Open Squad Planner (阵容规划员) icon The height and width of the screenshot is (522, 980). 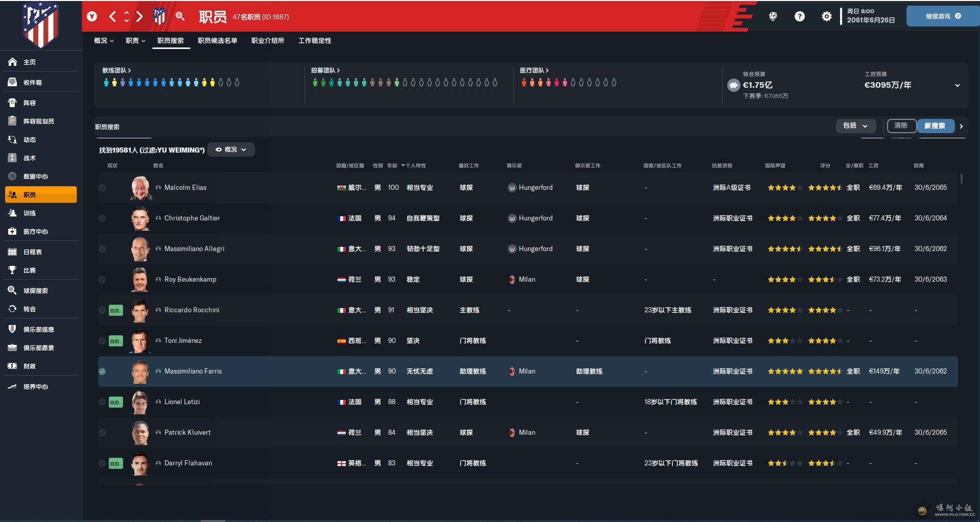[x=12, y=121]
